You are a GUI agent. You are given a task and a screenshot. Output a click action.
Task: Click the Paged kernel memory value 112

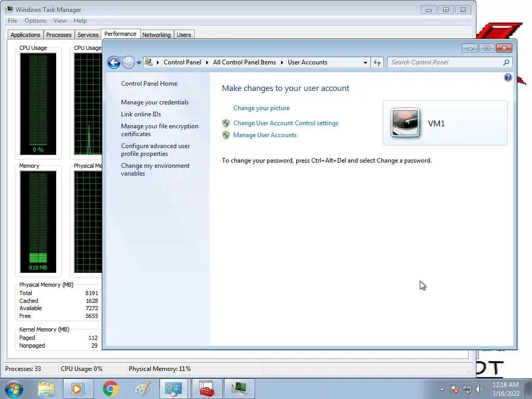click(x=93, y=338)
